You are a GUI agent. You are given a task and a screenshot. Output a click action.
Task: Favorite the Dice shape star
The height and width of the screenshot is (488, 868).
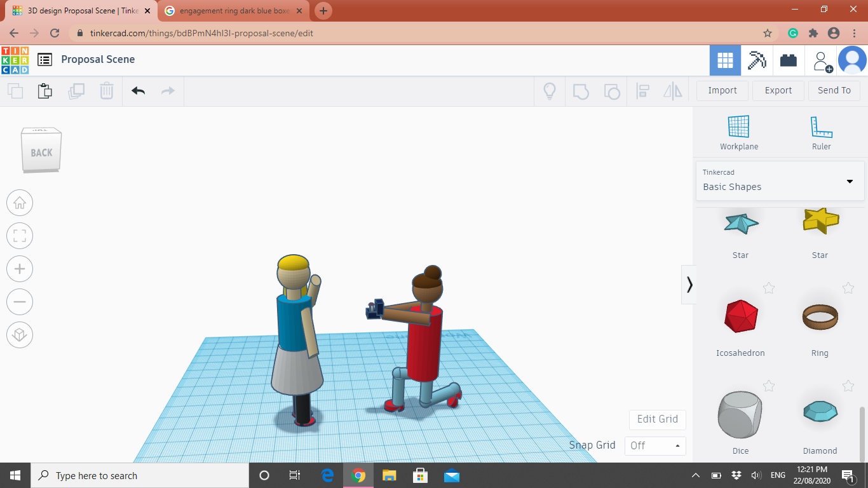(x=769, y=386)
